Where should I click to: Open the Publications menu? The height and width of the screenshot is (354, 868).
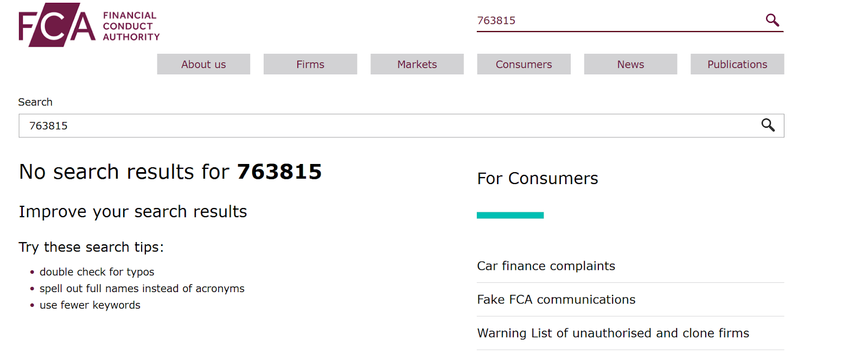pos(737,64)
